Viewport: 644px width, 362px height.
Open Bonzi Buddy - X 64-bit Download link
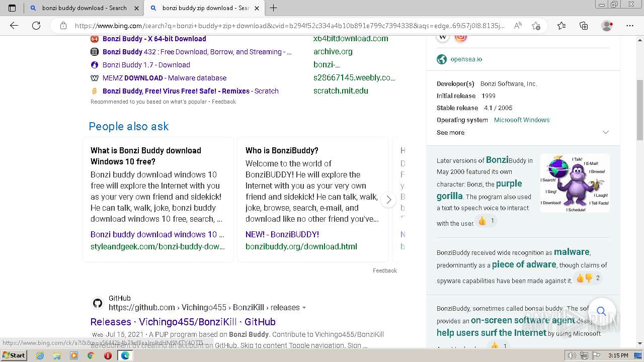(154, 39)
